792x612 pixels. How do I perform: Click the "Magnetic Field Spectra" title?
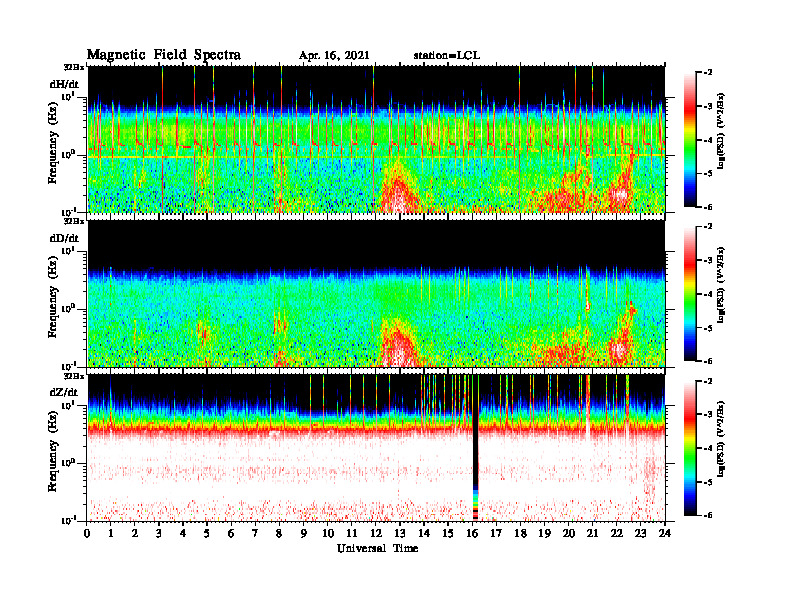pos(164,55)
